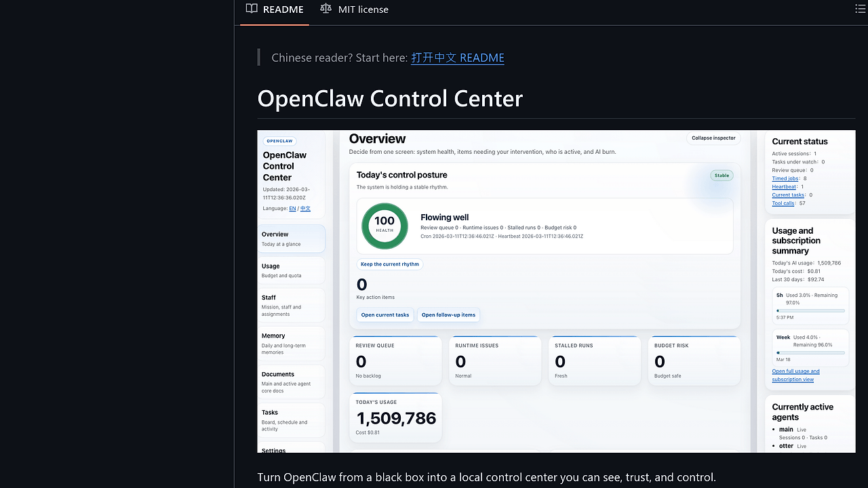
Task: Switch language to 中文 in sidebar
Action: click(x=305, y=209)
